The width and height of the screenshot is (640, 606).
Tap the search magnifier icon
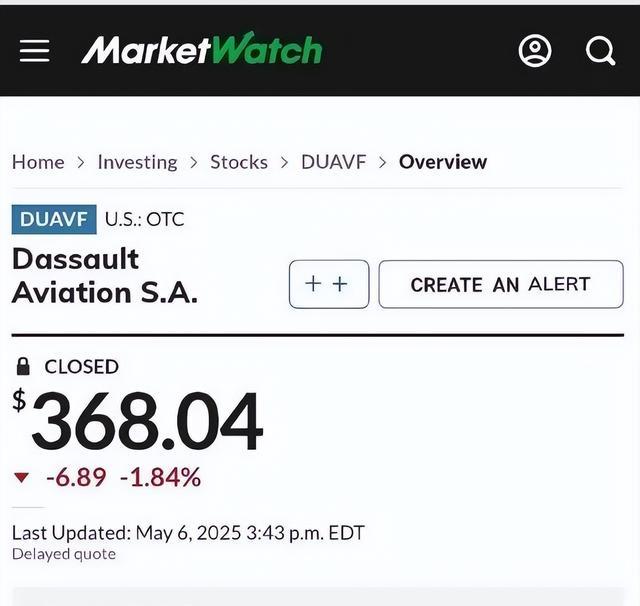[x=600, y=50]
